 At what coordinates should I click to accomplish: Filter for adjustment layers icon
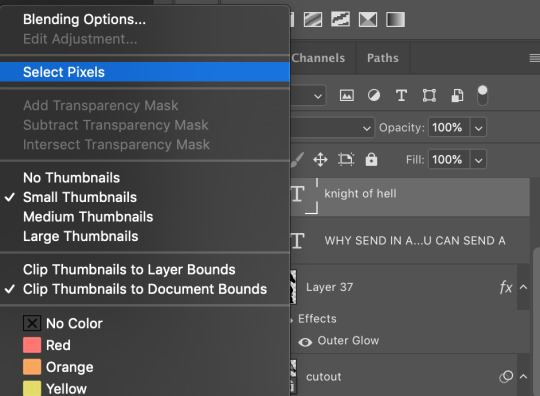coord(374,95)
